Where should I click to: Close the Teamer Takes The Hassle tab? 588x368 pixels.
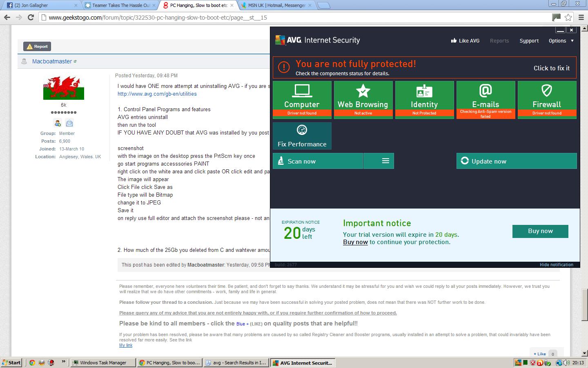(154, 5)
